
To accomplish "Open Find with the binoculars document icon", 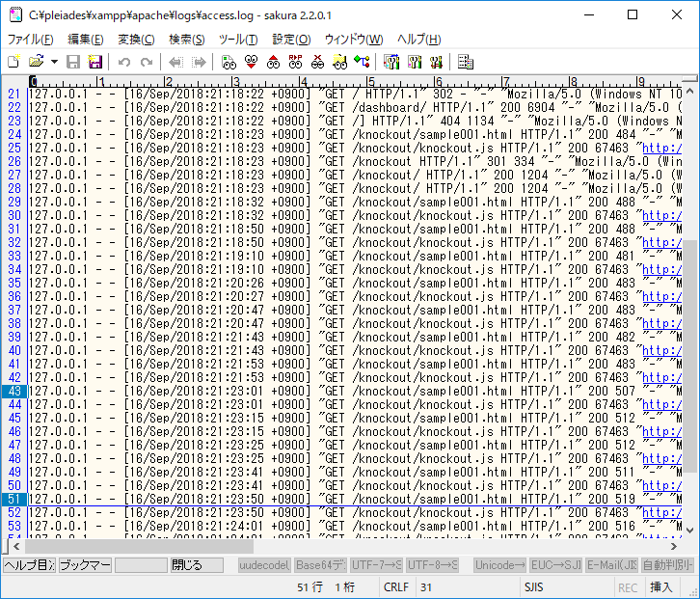I will point(229,62).
